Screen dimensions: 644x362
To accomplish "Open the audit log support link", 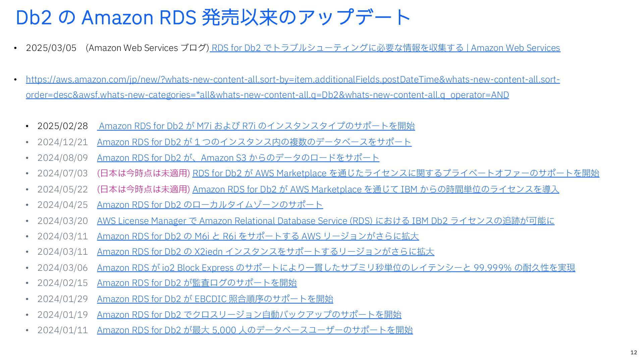I will point(197,283).
